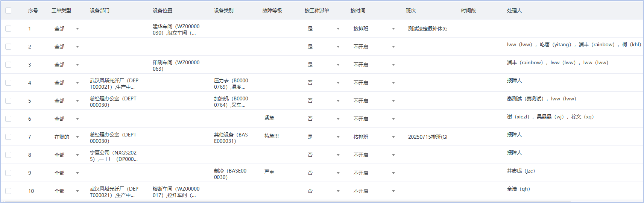This screenshot has width=644, height=203.
Task: Click handler 全浩 (qh) in row 10
Action: 518,189
